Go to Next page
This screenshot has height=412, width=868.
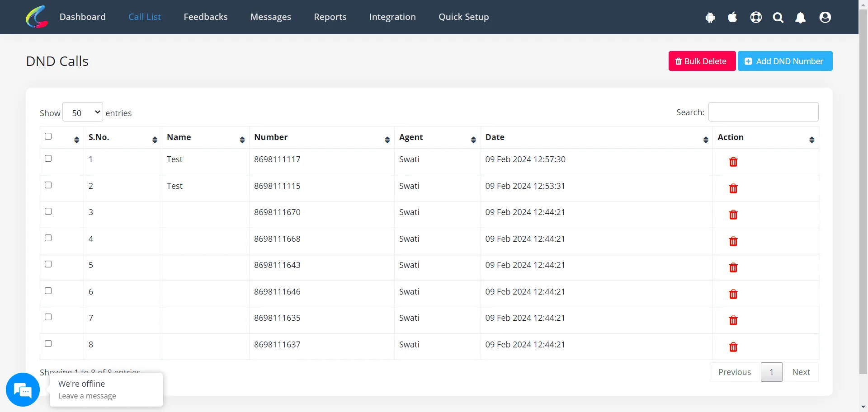(801, 372)
